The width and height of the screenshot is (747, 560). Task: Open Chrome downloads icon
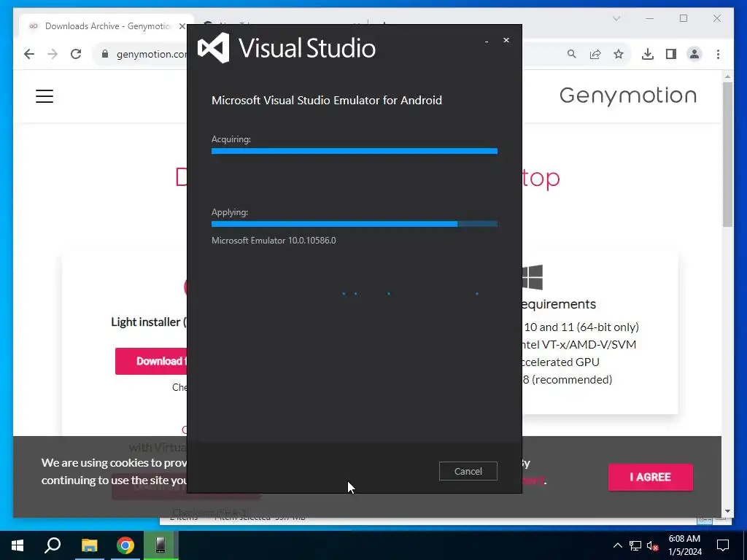[648, 54]
